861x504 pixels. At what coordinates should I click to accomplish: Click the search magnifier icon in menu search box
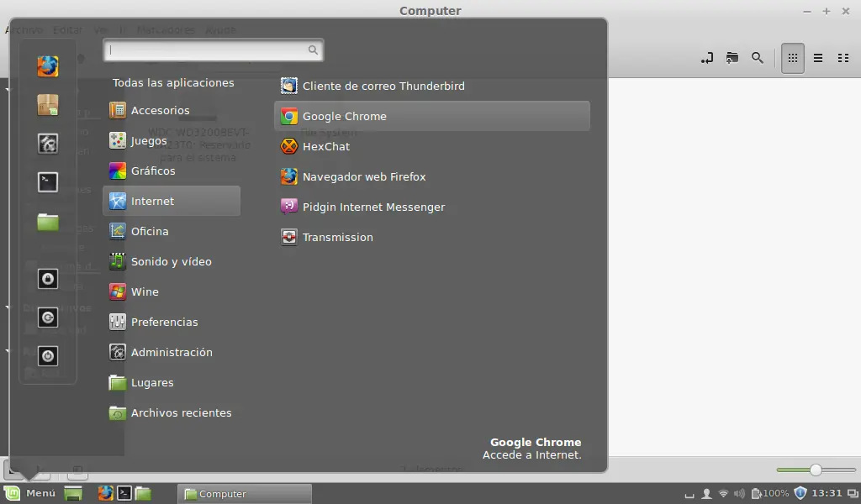pyautogui.click(x=313, y=50)
